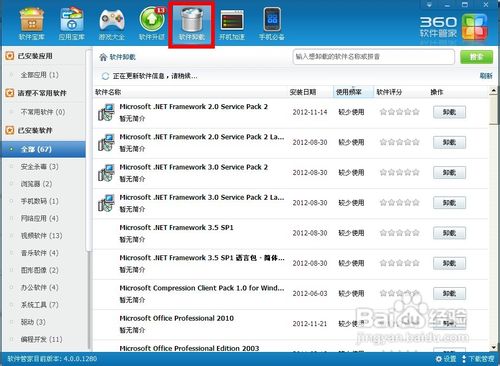
Task: Uninstall .NET Framework 3.5 SP1 语言包
Action: (449, 263)
